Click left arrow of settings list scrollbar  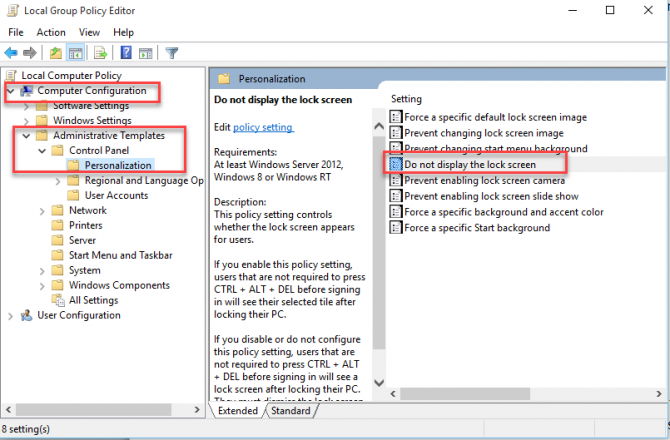click(x=393, y=394)
